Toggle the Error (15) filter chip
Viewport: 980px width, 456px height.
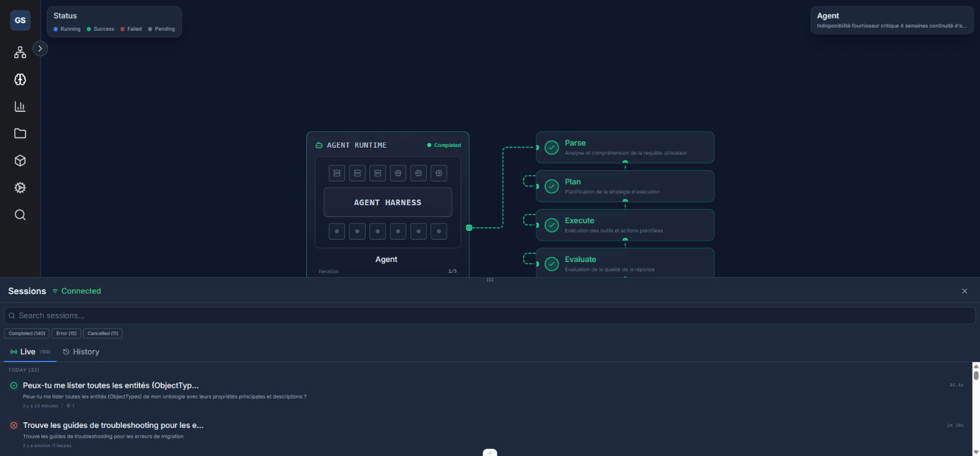[x=66, y=333]
